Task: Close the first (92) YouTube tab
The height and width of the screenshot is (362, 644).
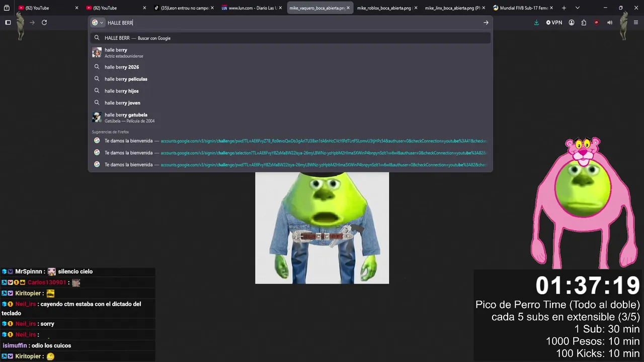Action: [77, 8]
